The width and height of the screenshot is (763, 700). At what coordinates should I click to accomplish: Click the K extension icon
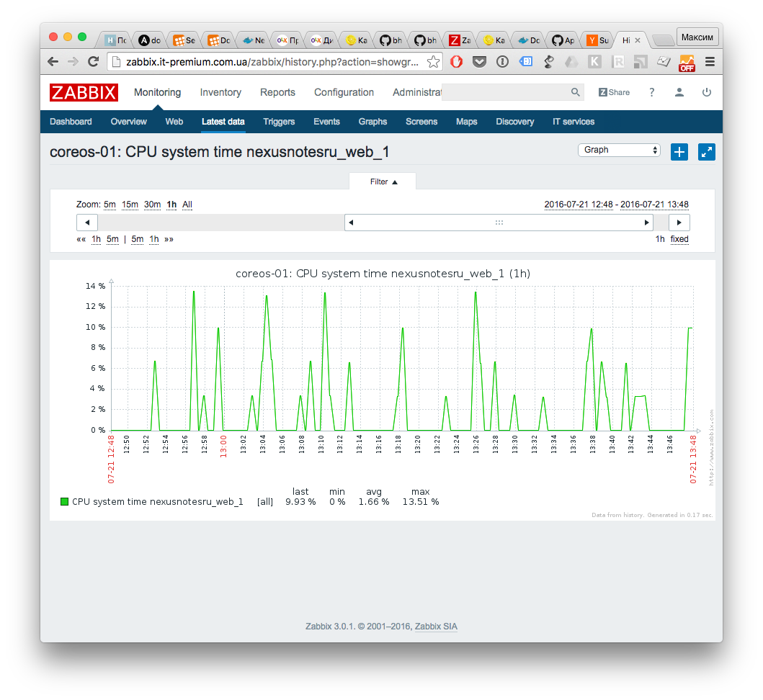point(594,62)
